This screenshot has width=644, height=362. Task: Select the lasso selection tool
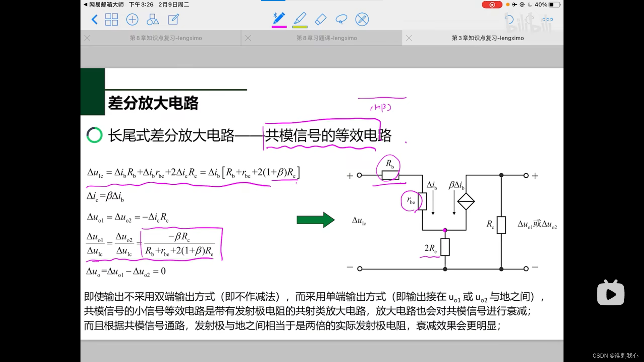tap(341, 19)
